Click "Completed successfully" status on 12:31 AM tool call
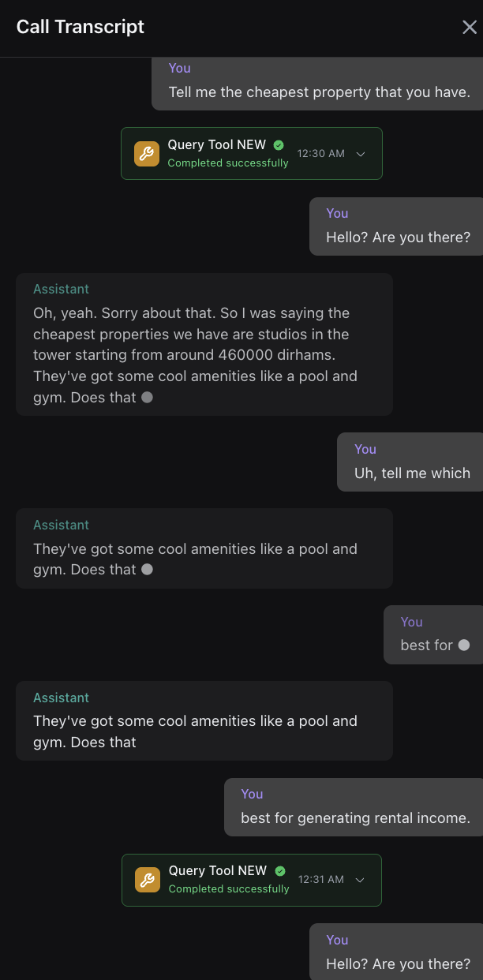This screenshot has width=483, height=980. click(229, 889)
